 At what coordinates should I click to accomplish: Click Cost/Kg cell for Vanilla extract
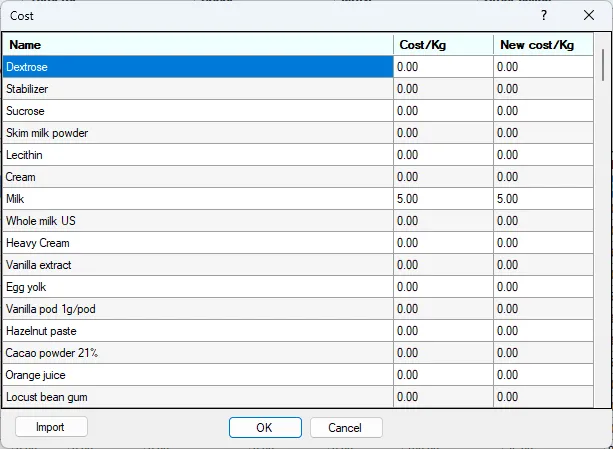pyautogui.click(x=443, y=265)
